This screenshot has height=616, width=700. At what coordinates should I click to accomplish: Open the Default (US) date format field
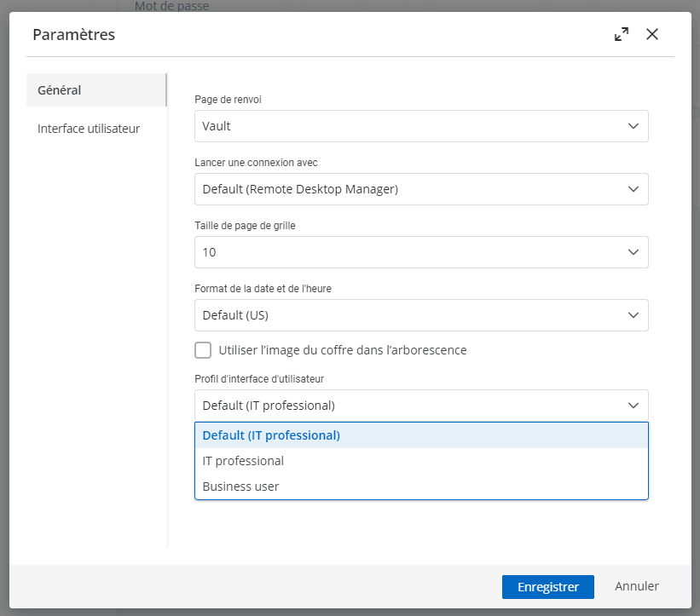click(x=409, y=315)
